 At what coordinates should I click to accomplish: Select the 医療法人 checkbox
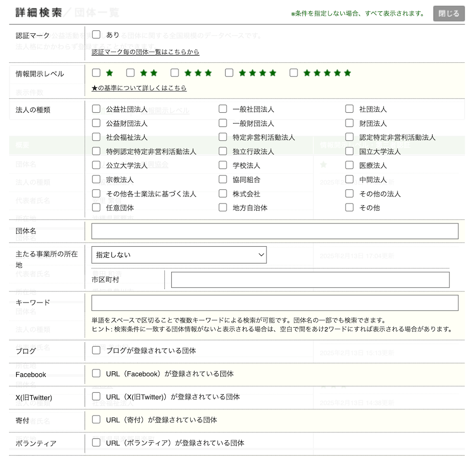click(x=349, y=165)
